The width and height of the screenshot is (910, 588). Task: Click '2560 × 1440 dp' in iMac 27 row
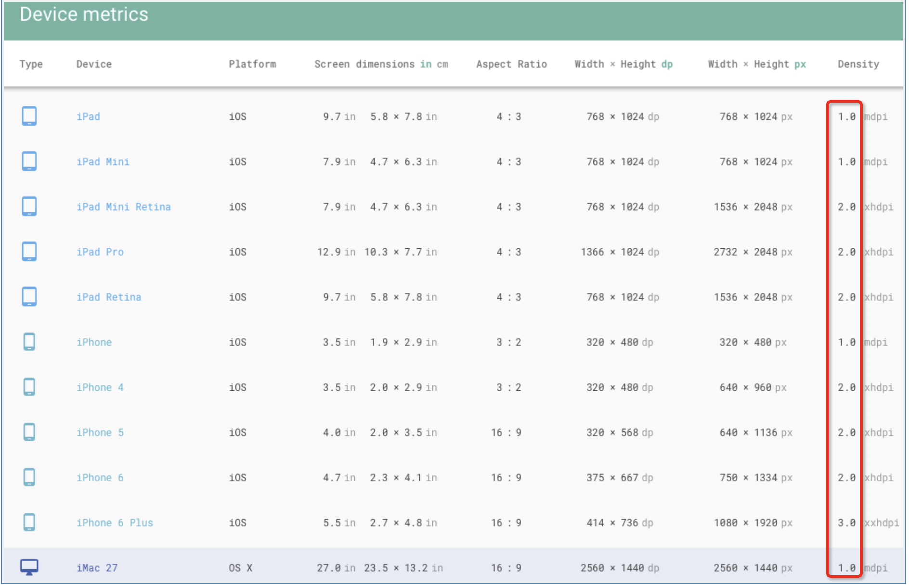620,568
